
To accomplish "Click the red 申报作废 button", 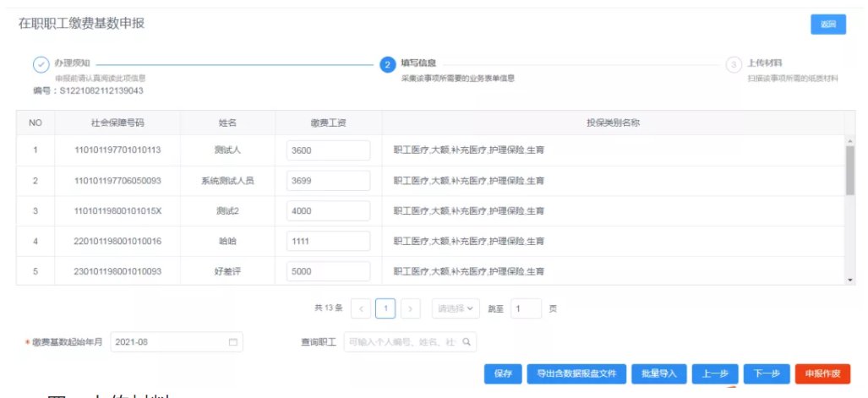I will [x=822, y=373].
